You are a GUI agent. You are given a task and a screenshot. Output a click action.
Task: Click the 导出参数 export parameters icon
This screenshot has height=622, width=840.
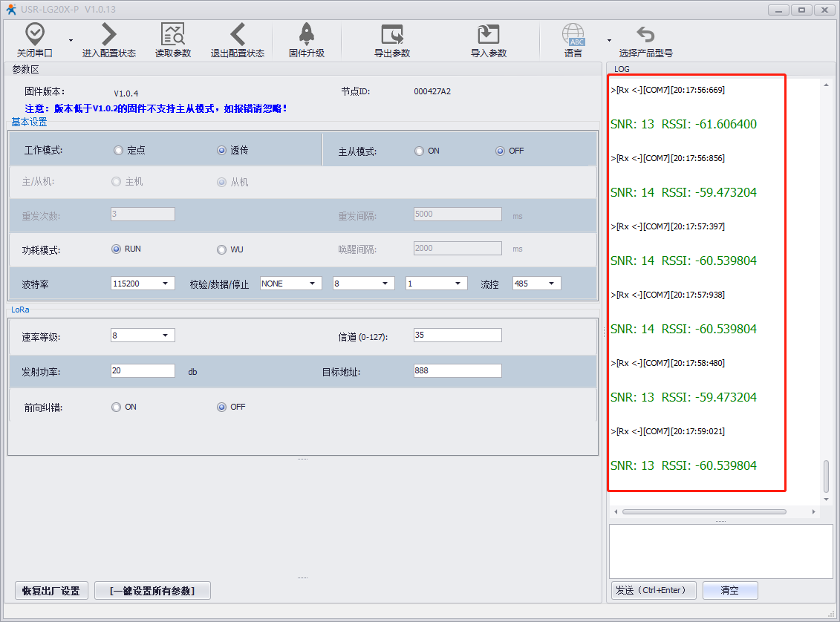click(x=391, y=34)
